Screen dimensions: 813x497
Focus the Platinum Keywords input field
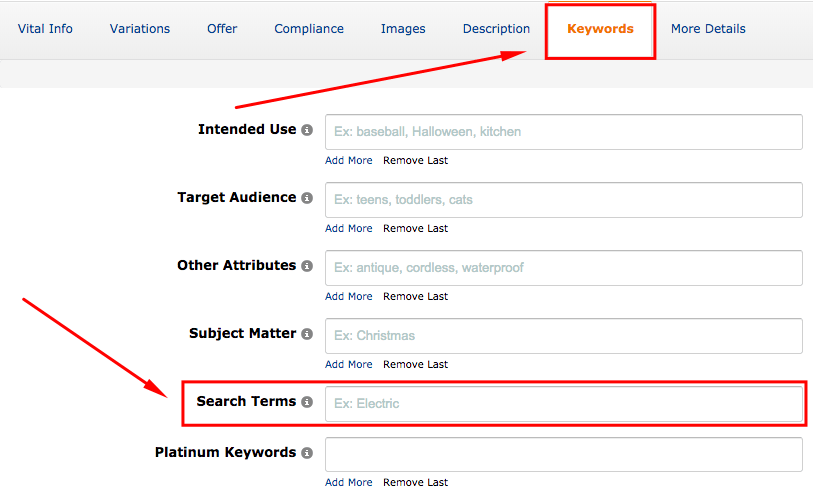[564, 455]
